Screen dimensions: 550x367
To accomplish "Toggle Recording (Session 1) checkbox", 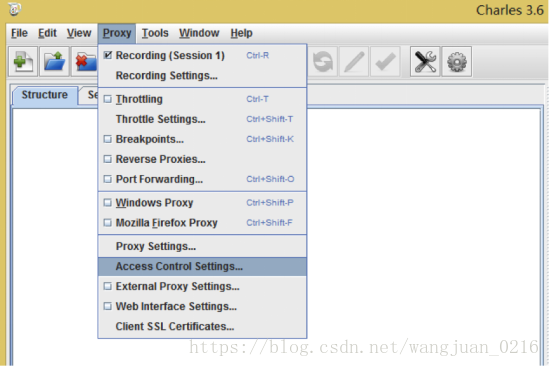I will (x=108, y=55).
